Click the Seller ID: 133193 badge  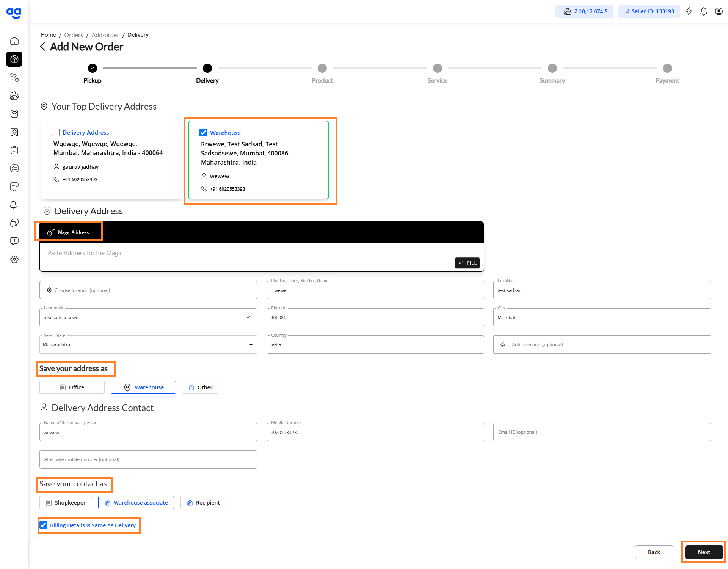(x=649, y=11)
